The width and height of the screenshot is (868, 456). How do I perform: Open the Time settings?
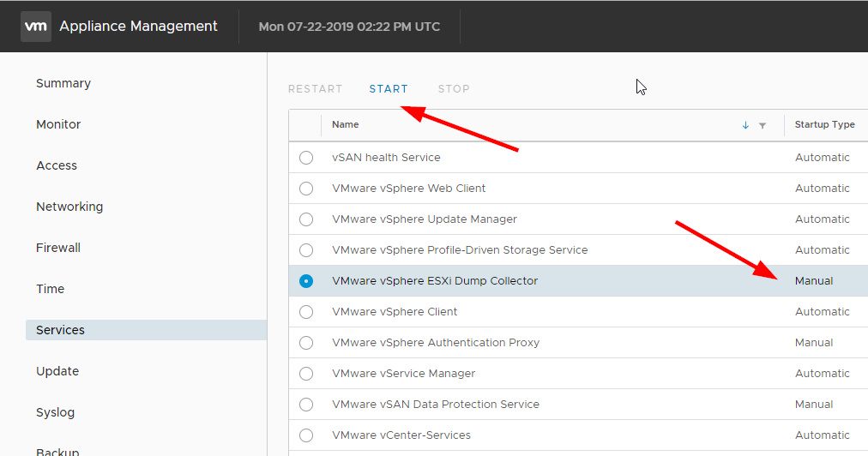pos(50,289)
